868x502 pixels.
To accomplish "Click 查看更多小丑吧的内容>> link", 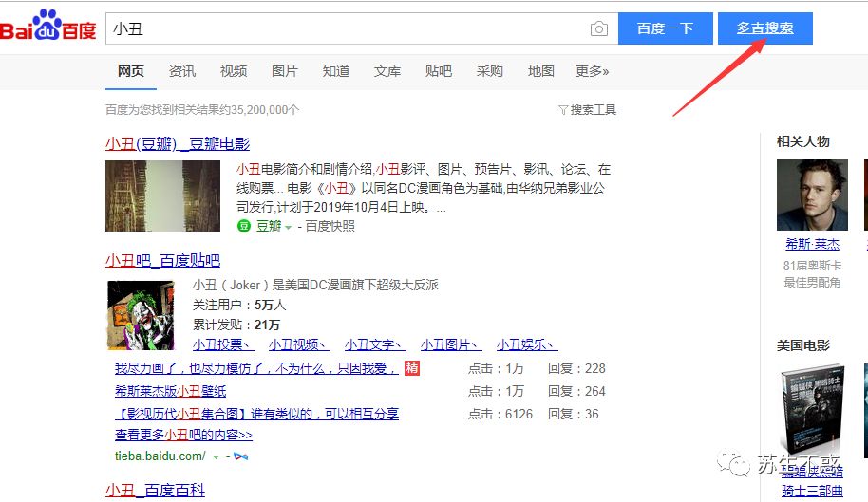I will tap(183, 435).
